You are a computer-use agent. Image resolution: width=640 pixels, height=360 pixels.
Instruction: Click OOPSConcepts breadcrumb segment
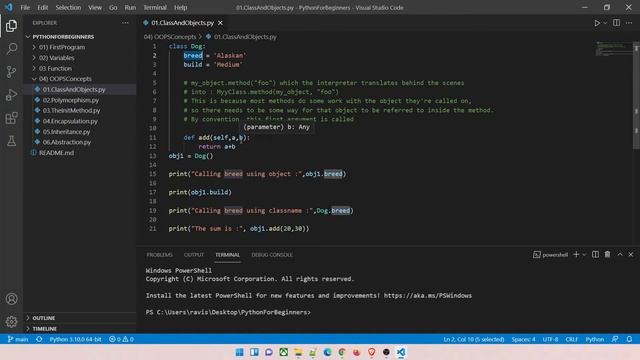click(170, 37)
